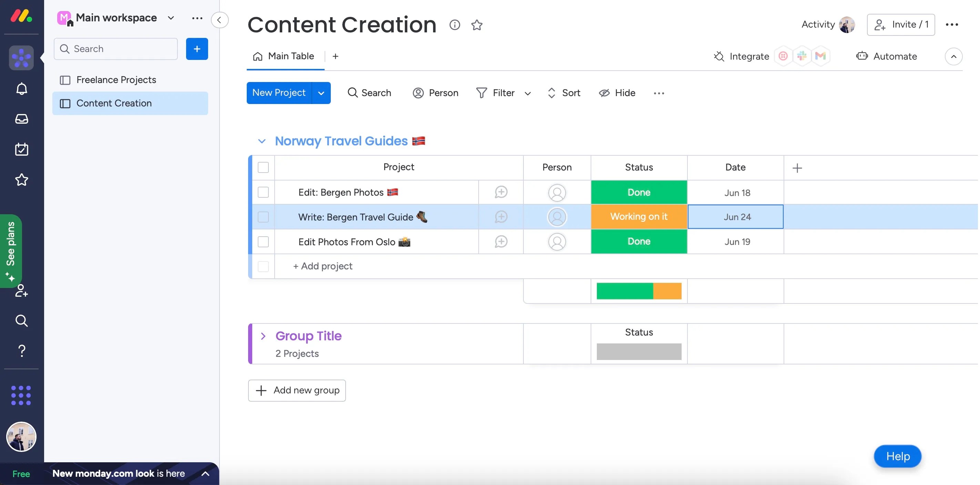Open the inbox icon in sidebar
The height and width of the screenshot is (485, 980).
[x=21, y=119]
